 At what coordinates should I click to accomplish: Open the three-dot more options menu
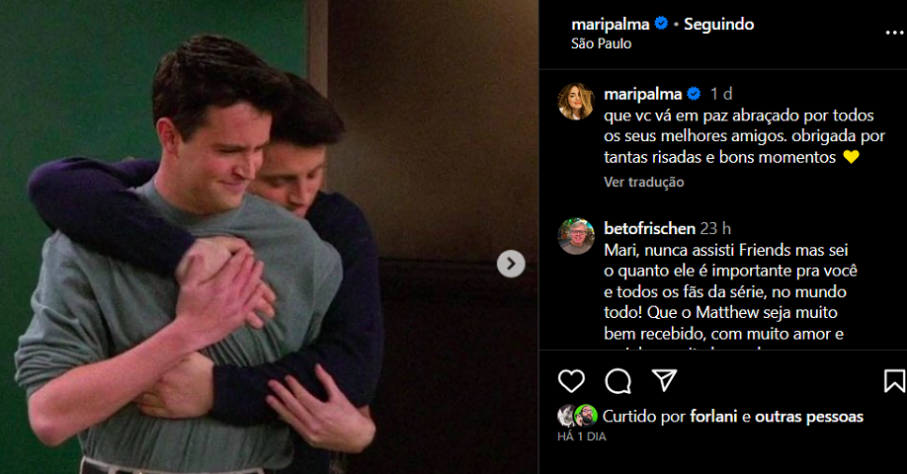pyautogui.click(x=894, y=32)
